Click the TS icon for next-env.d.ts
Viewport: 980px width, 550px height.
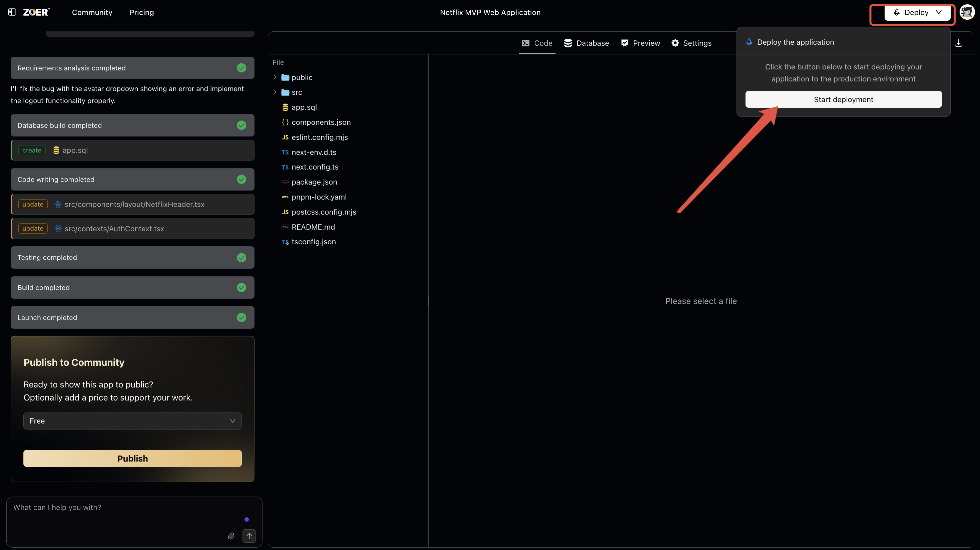pos(285,152)
